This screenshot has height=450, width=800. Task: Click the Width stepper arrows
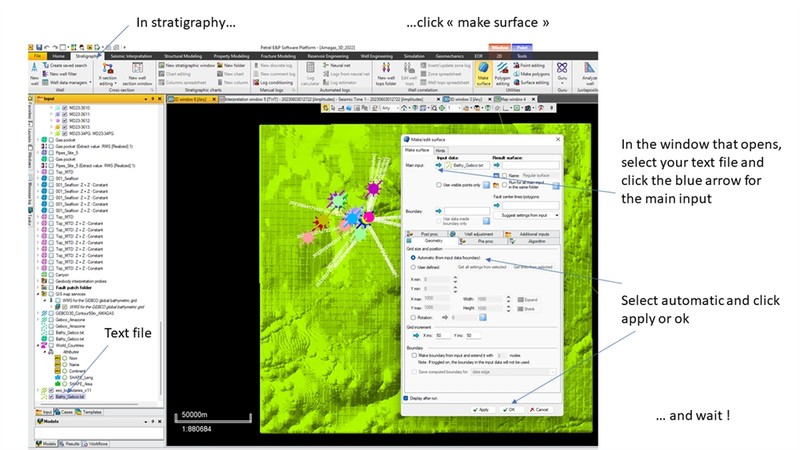[x=508, y=299]
